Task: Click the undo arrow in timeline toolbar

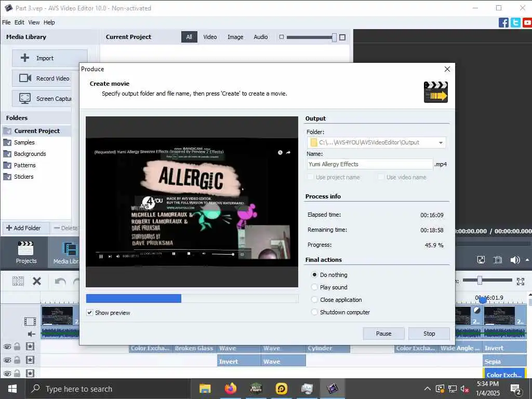Action: pyautogui.click(x=60, y=281)
